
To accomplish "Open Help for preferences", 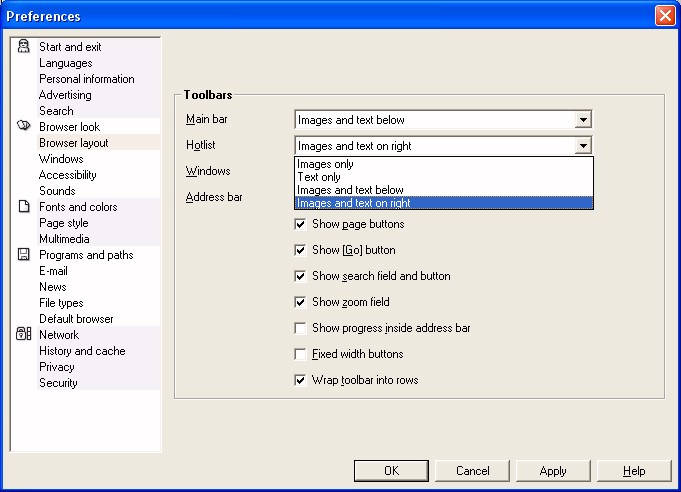I will click(x=634, y=471).
